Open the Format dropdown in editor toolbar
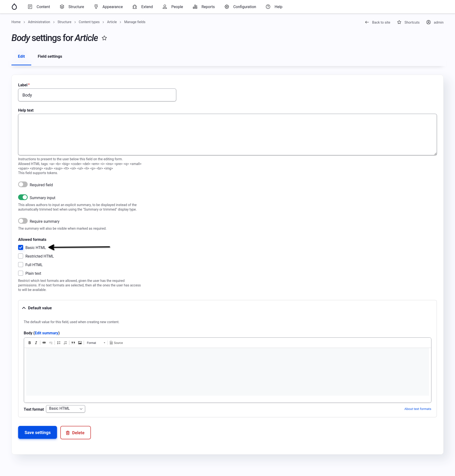The height and width of the screenshot is (476, 455). (96, 343)
